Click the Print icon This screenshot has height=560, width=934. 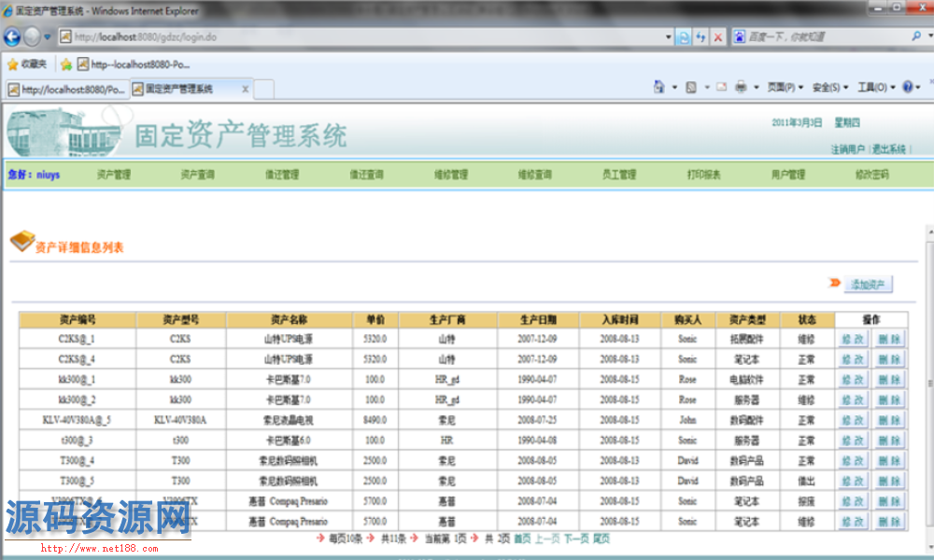coord(741,87)
